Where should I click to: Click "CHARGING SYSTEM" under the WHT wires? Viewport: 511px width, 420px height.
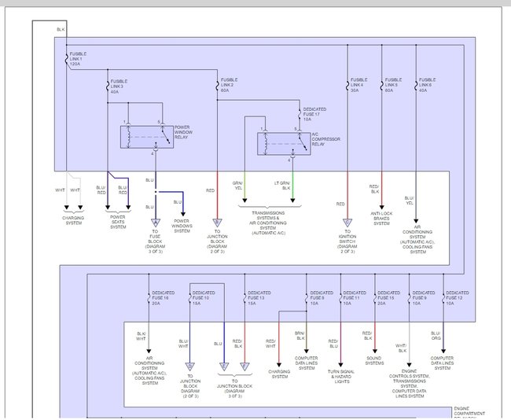74,220
